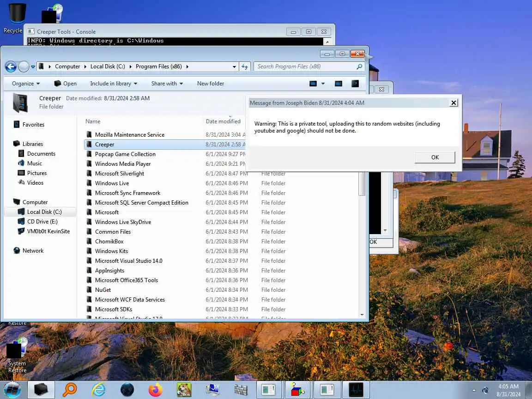The width and height of the screenshot is (532, 399).
Task: Click the refresh button beside address bar
Action: [245, 66]
